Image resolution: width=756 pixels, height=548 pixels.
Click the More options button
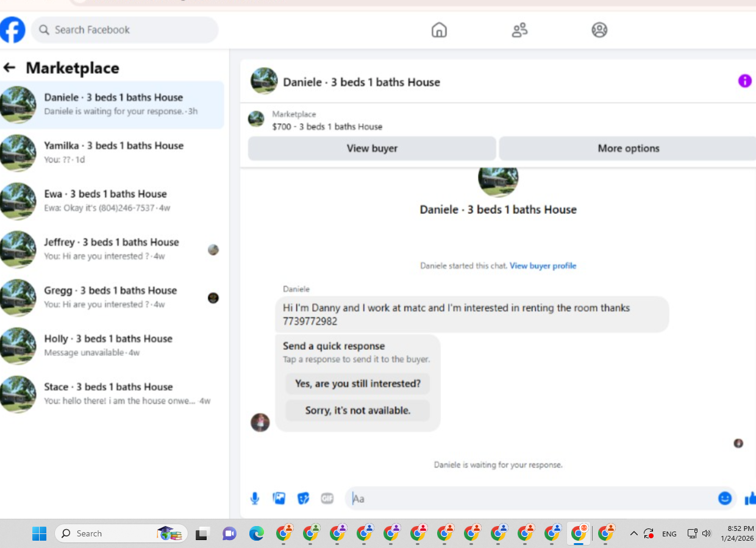[x=628, y=148]
